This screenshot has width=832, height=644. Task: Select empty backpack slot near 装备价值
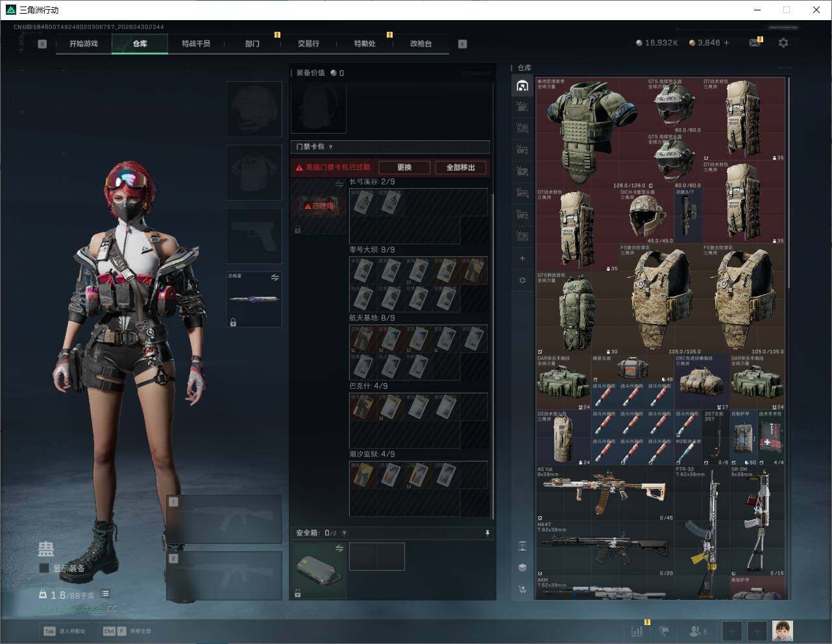319,107
